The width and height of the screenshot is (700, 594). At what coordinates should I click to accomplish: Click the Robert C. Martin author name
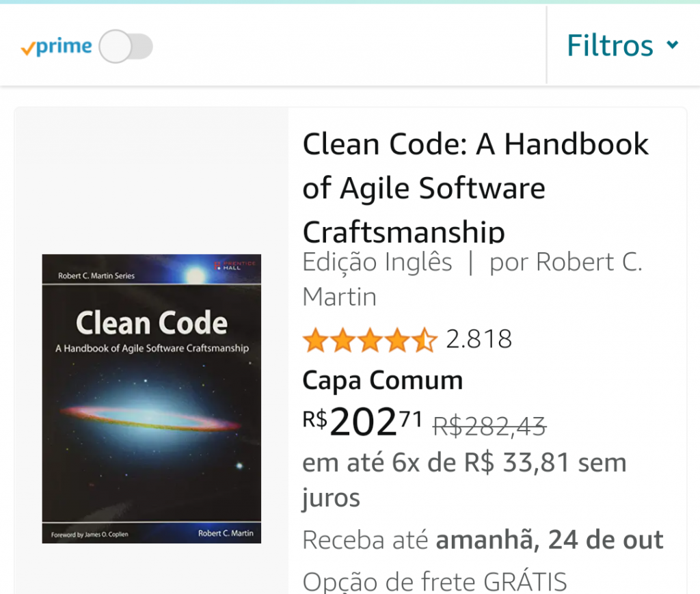(x=472, y=280)
